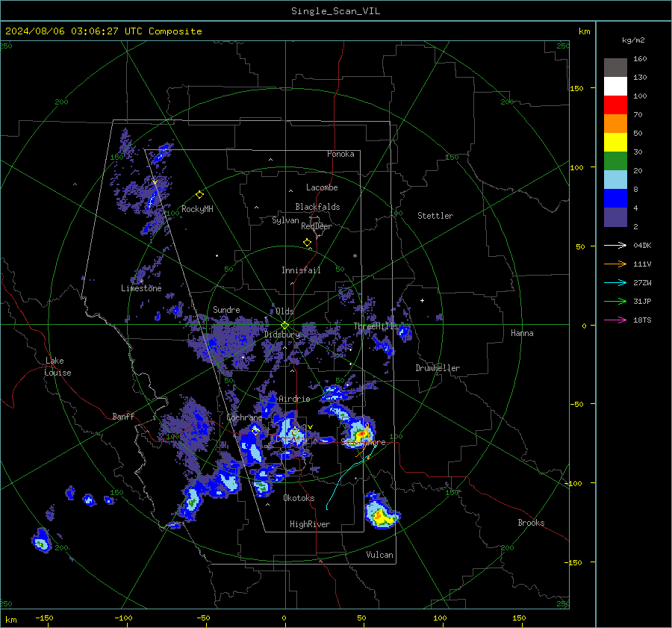This screenshot has width=672, height=628.
Task: Select the cyan 27ZW track arrow
Action: 615,282
